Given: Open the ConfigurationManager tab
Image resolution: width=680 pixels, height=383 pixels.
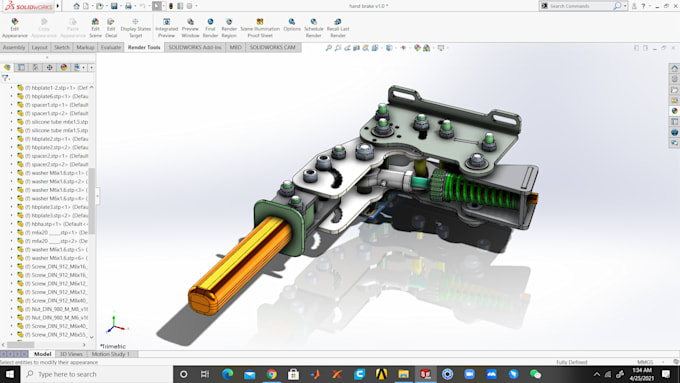Looking at the screenshot, I should pos(36,67).
